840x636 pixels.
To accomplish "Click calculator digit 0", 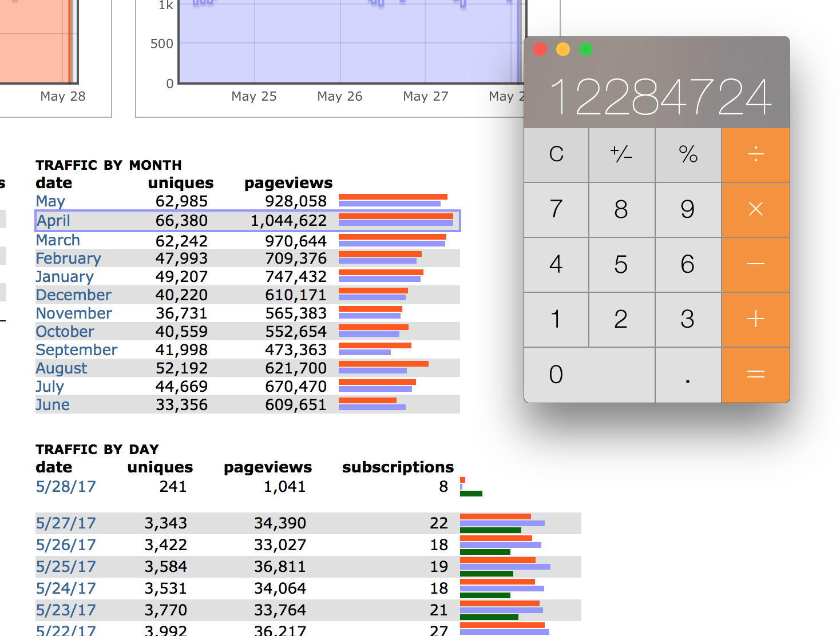I will pyautogui.click(x=589, y=375).
